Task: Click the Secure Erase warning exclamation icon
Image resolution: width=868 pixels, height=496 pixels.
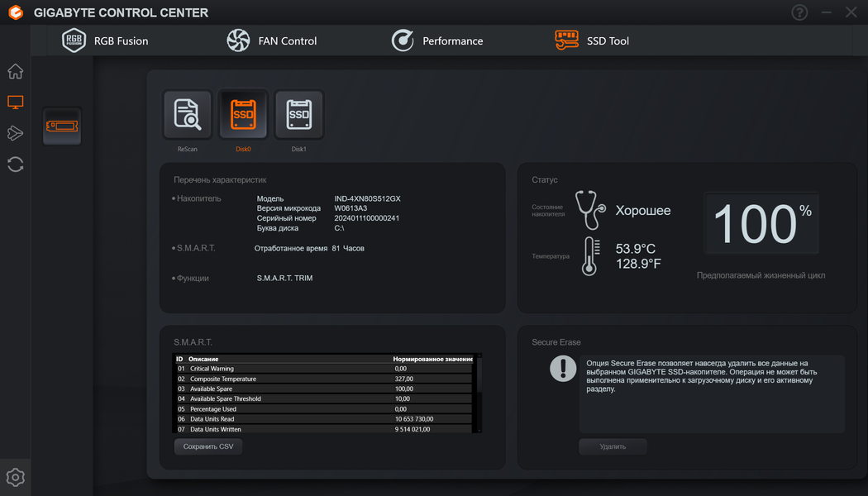Action: point(563,368)
